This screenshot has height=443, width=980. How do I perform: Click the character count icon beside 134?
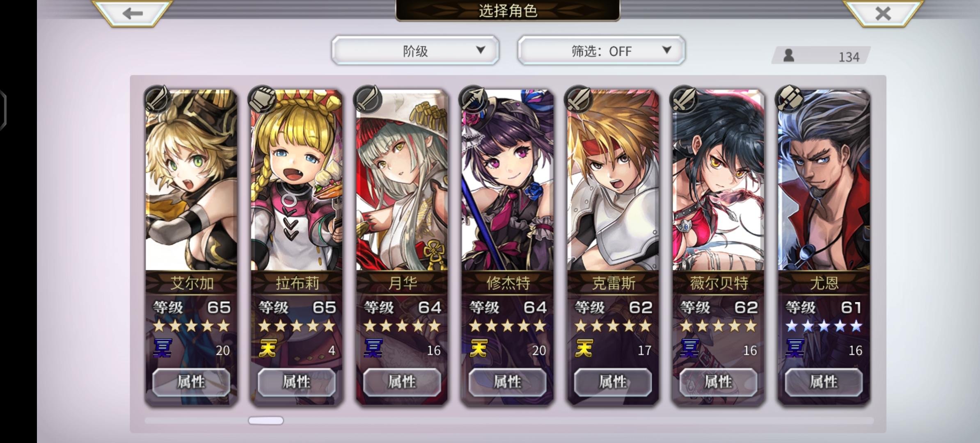point(788,56)
